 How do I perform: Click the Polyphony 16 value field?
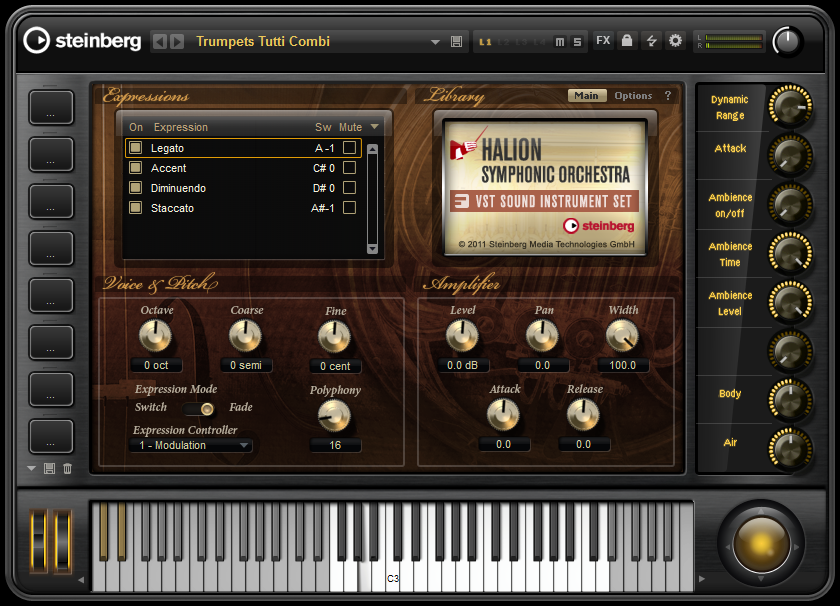[335, 445]
